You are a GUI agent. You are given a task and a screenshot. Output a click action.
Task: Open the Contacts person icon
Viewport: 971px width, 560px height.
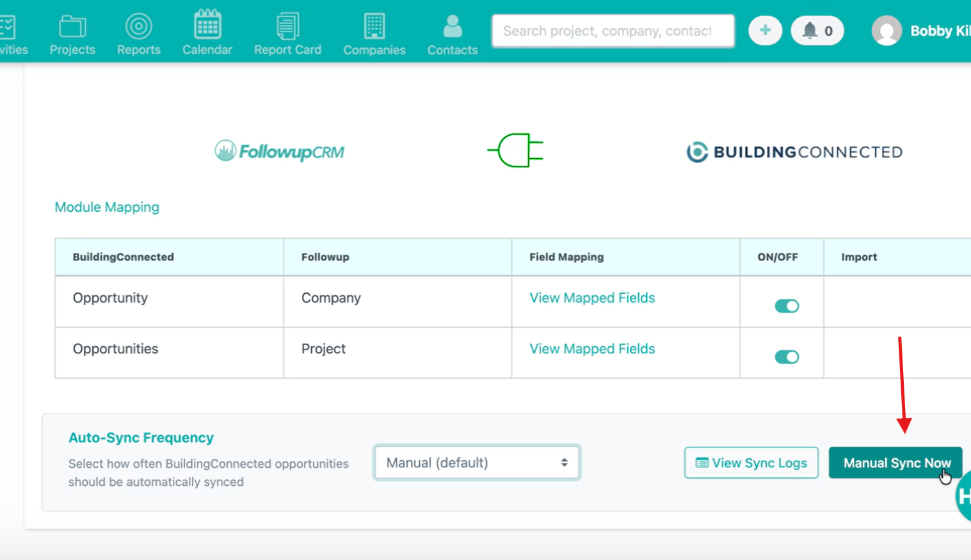tap(453, 27)
